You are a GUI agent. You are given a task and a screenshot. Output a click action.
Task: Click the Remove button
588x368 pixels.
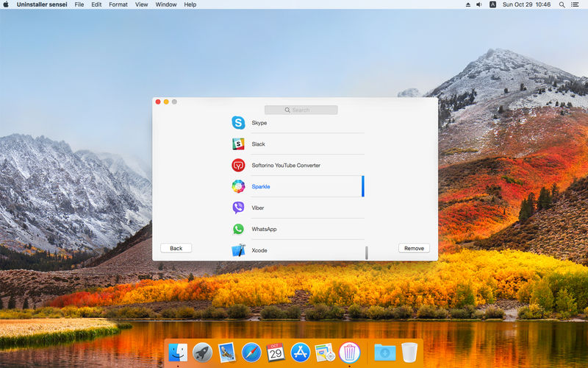(x=414, y=248)
